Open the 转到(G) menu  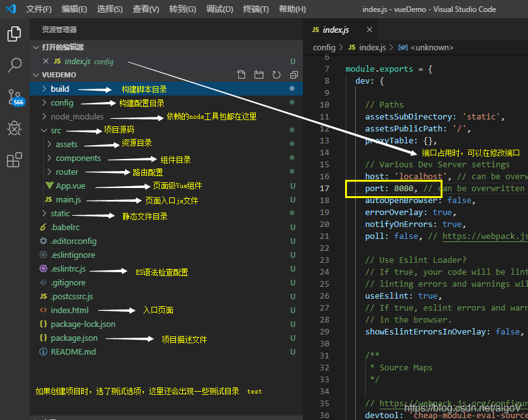[182, 9]
